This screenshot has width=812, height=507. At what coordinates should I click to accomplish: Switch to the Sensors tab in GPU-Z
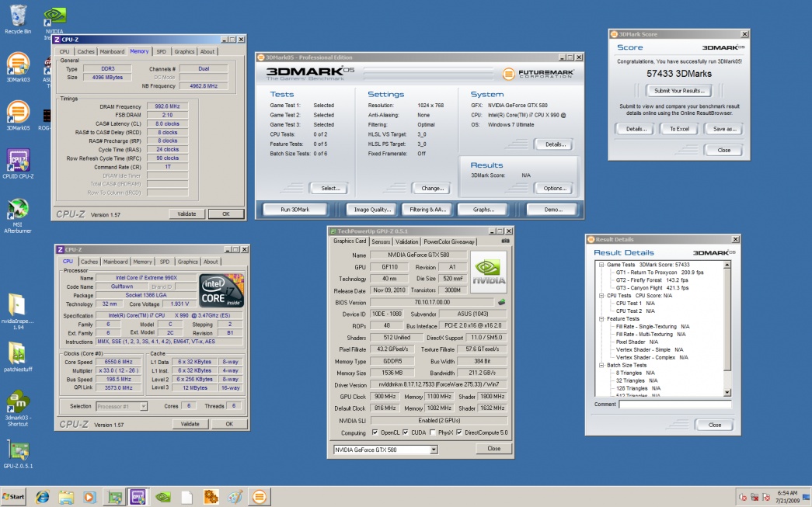(381, 241)
